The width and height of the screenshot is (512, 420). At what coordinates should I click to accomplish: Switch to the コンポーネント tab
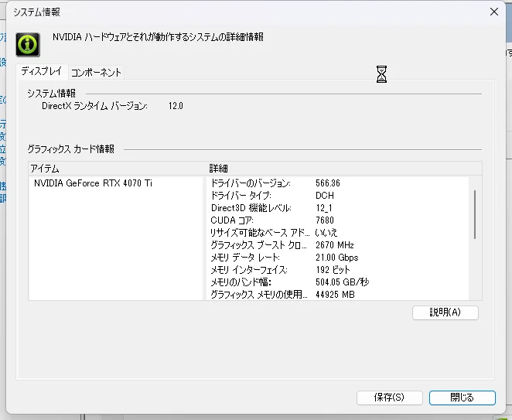click(x=96, y=72)
